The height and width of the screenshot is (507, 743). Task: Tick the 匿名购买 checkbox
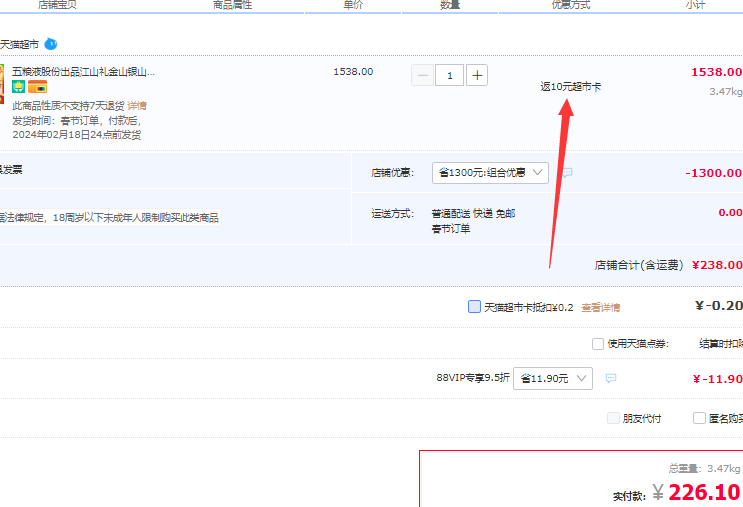coord(699,418)
